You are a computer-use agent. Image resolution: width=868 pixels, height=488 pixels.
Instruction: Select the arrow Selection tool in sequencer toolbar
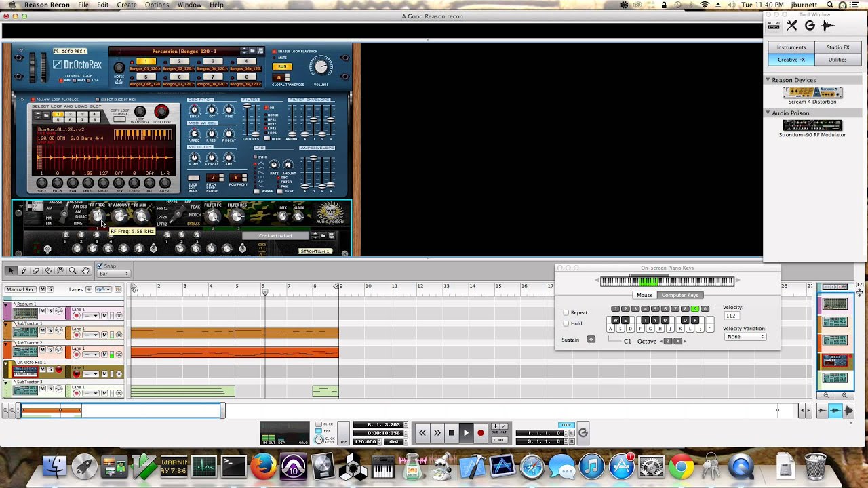11,271
